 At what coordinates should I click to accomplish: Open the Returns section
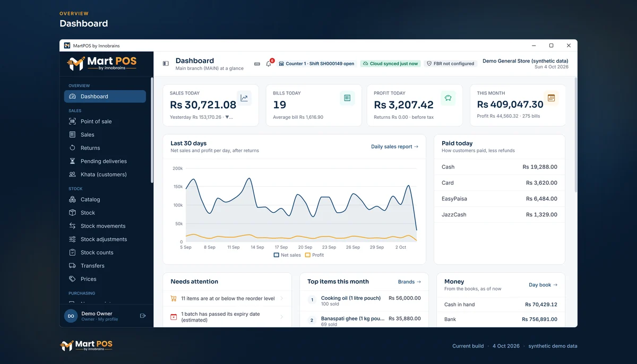105,148
